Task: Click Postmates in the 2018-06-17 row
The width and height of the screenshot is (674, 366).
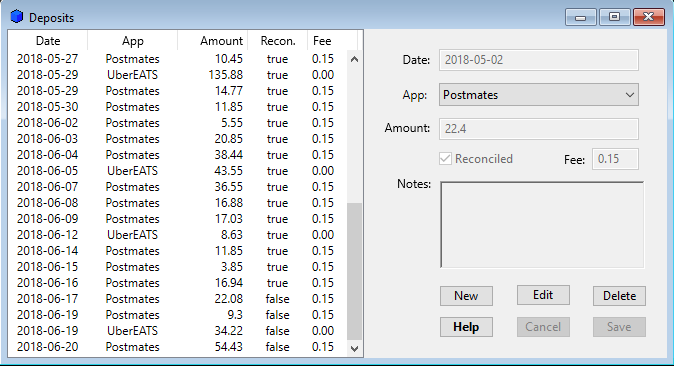Action: [132, 299]
